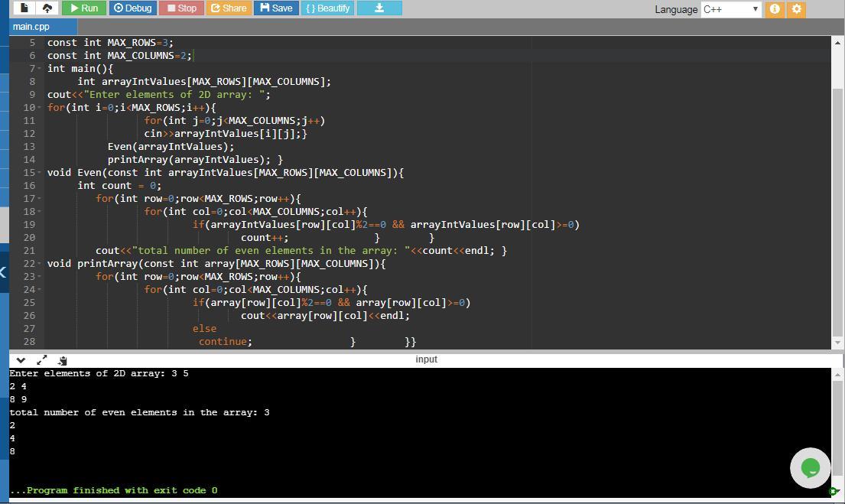Open the Language dropdown showing C++

click(x=731, y=9)
